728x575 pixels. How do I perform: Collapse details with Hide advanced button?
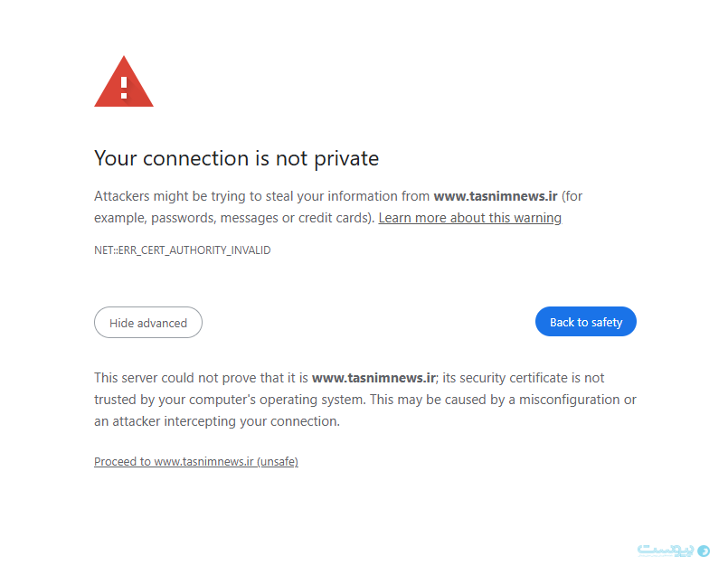coord(148,323)
